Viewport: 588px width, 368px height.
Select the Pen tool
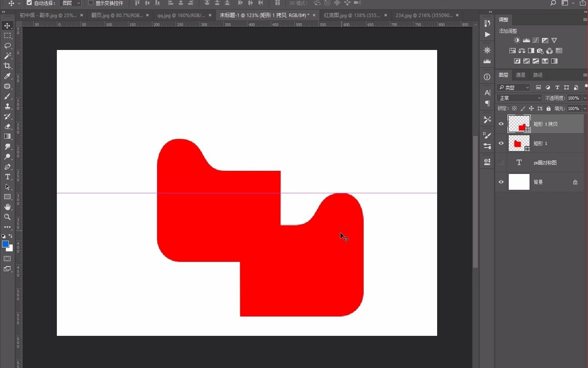[x=7, y=167]
